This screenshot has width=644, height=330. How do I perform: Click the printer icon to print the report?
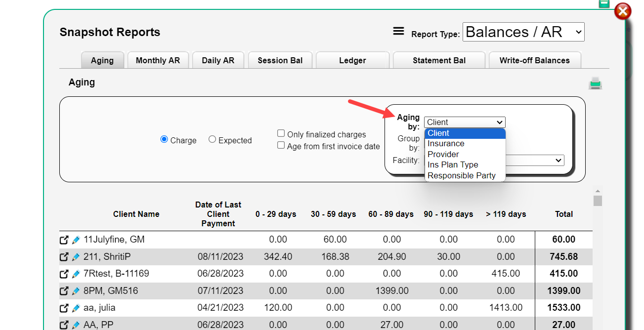595,83
